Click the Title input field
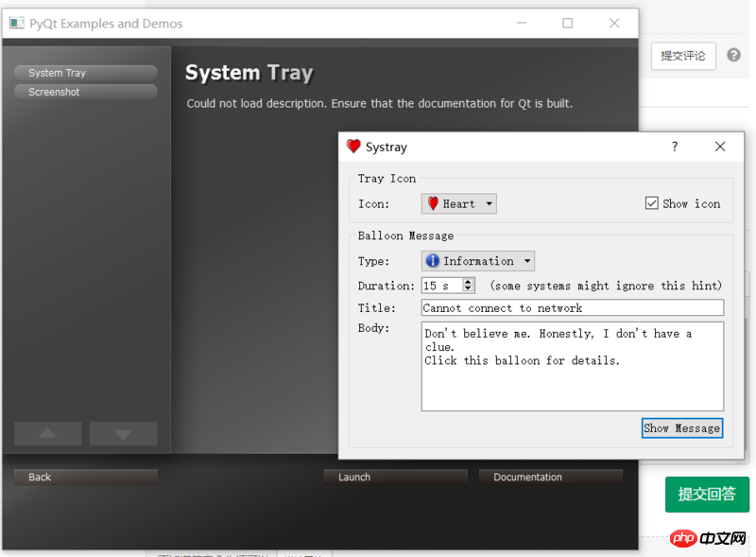756x557 pixels. [572, 308]
